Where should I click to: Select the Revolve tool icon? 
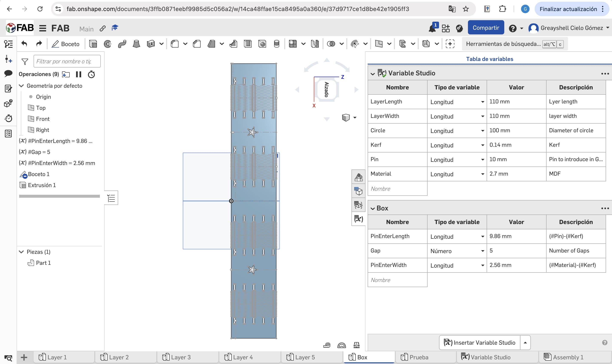[108, 44]
